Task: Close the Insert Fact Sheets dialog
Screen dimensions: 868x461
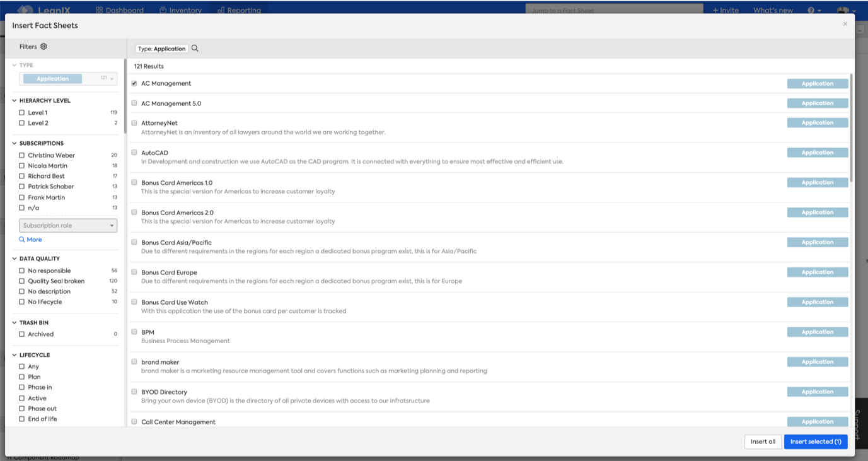Action: click(x=845, y=24)
